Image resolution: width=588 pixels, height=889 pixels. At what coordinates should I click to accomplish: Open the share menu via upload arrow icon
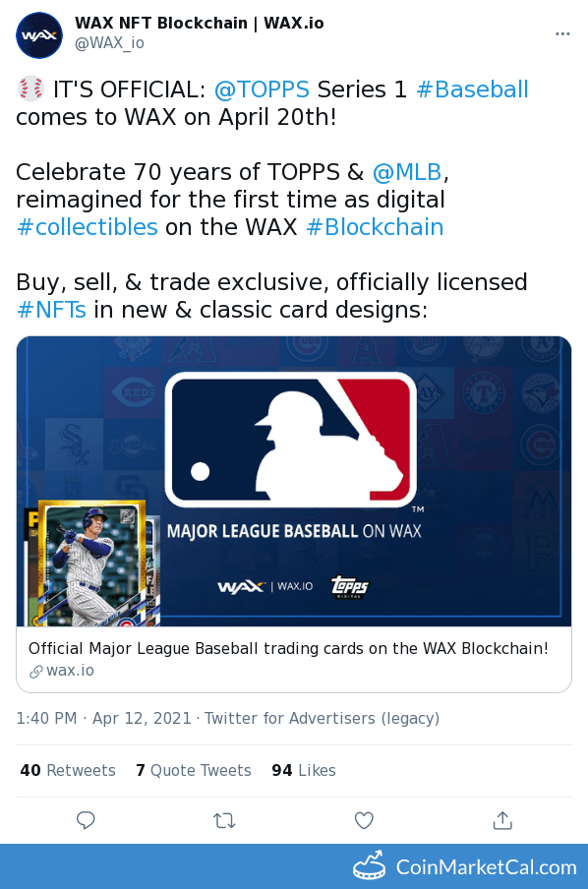coord(502,820)
